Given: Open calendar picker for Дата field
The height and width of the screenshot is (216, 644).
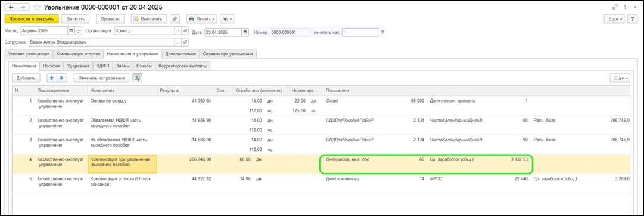Looking at the screenshot, I should 245,32.
